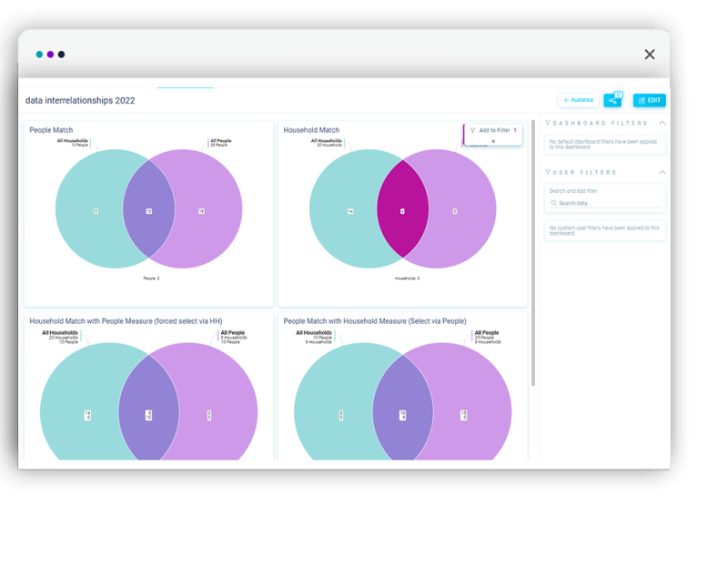Viewport: 728px width, 566px height.
Task: Click the User Filters funnel icon
Action: [x=548, y=171]
